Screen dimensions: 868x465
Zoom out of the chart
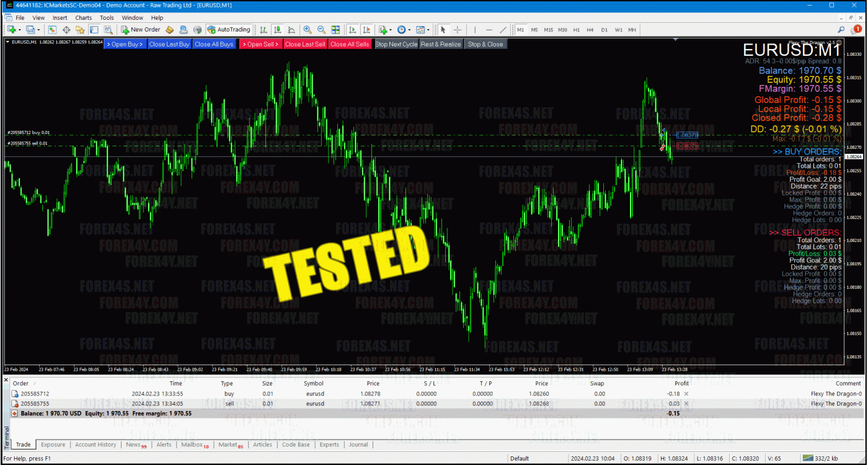point(321,30)
